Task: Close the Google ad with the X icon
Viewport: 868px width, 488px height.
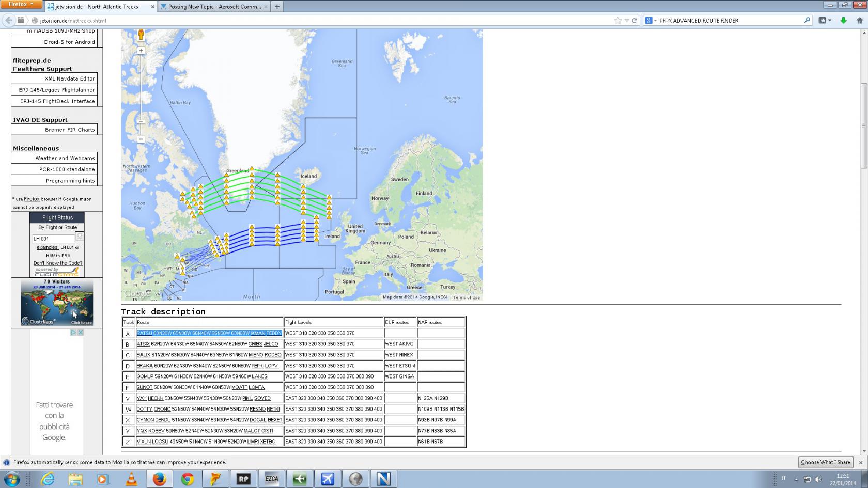Action: click(x=81, y=333)
